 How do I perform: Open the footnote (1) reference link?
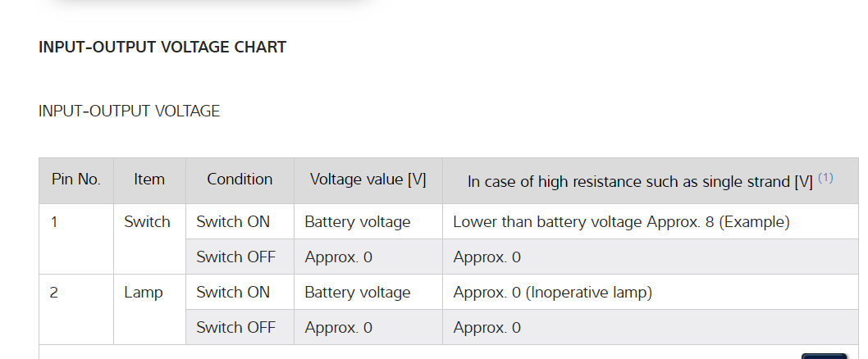(x=825, y=178)
